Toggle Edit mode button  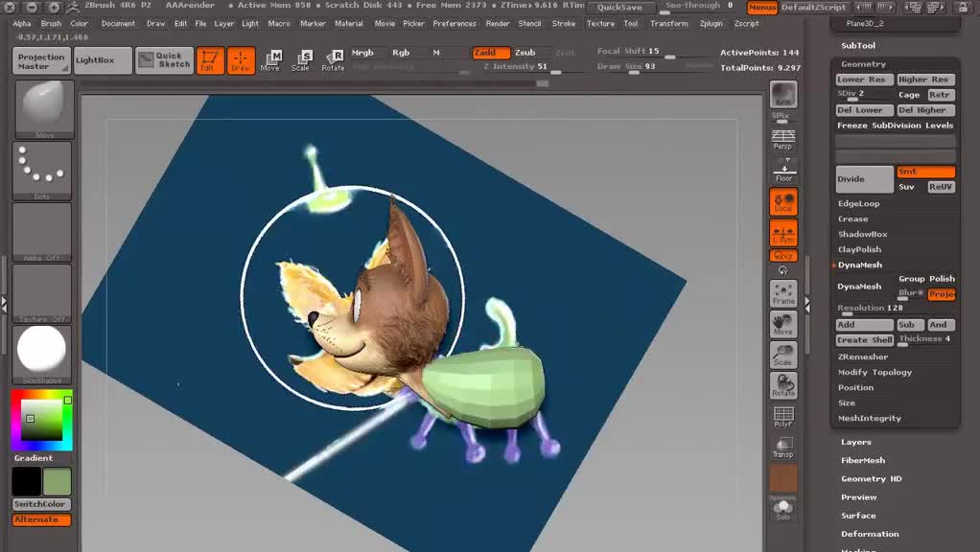click(x=210, y=60)
